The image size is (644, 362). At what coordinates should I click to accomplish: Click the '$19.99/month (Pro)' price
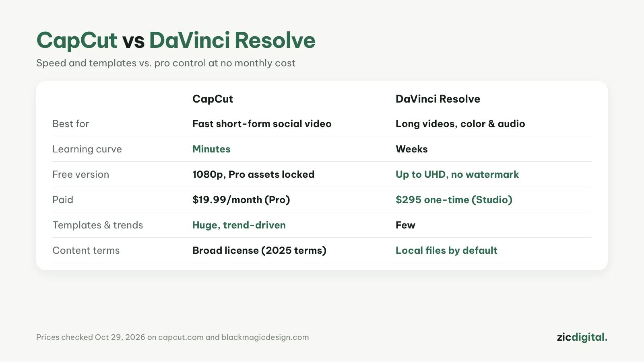241,200
